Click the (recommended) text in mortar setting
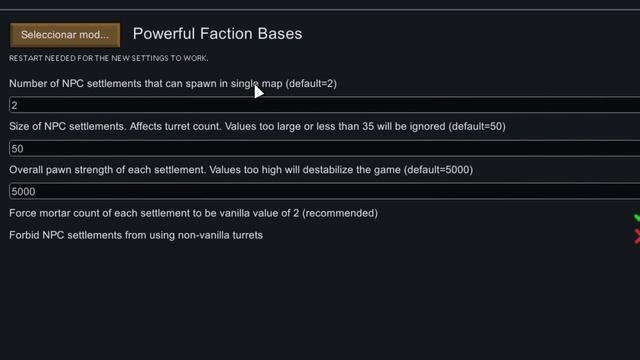Screen dimensions: 640x360 [340, 213]
